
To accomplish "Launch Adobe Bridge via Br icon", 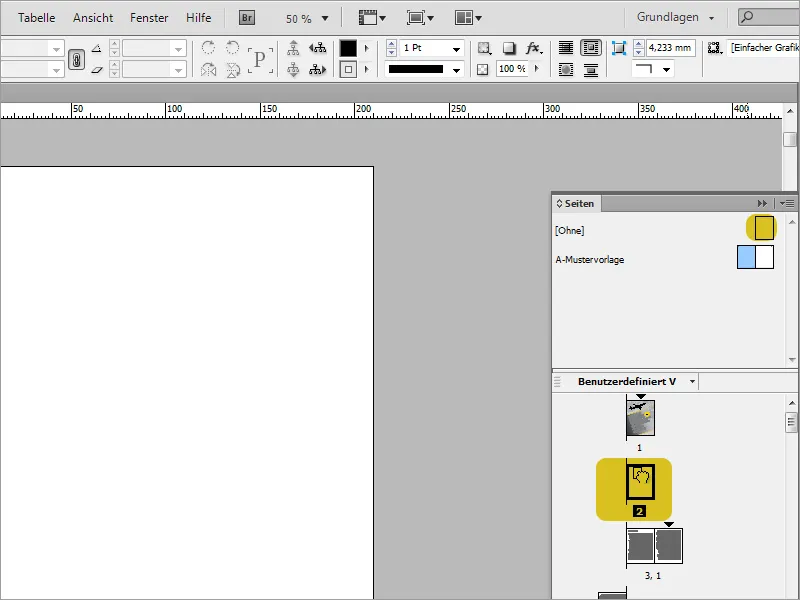I will click(x=247, y=18).
